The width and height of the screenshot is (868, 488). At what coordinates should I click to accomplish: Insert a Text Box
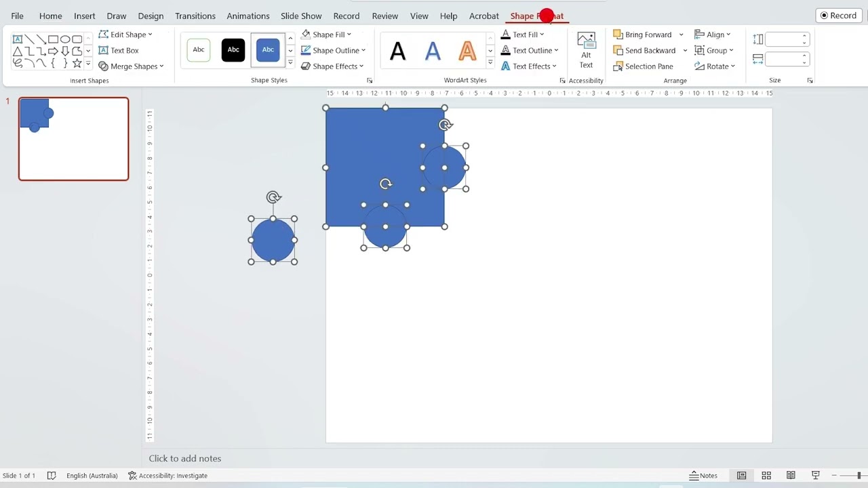click(x=119, y=50)
